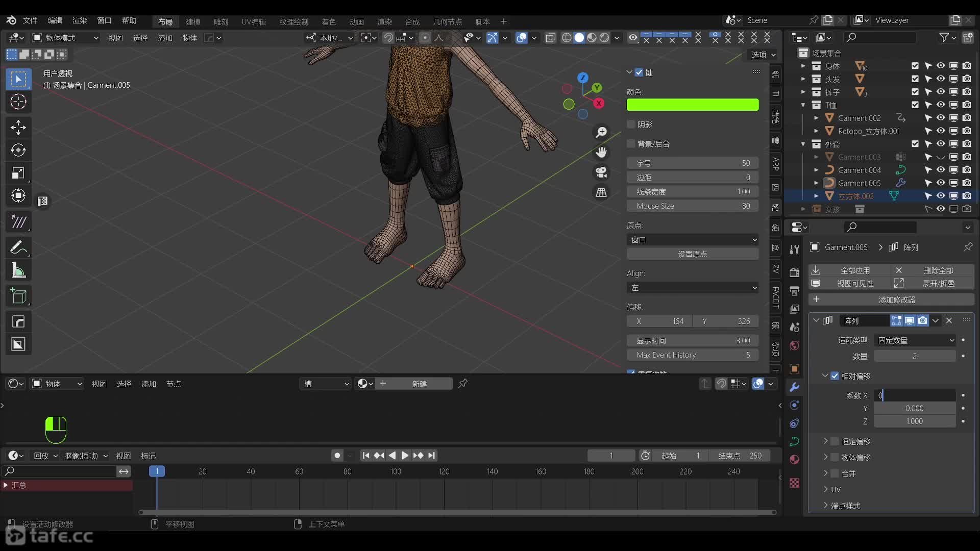The height and width of the screenshot is (551, 980).
Task: Open the green 颜色 color swatch
Action: click(693, 105)
